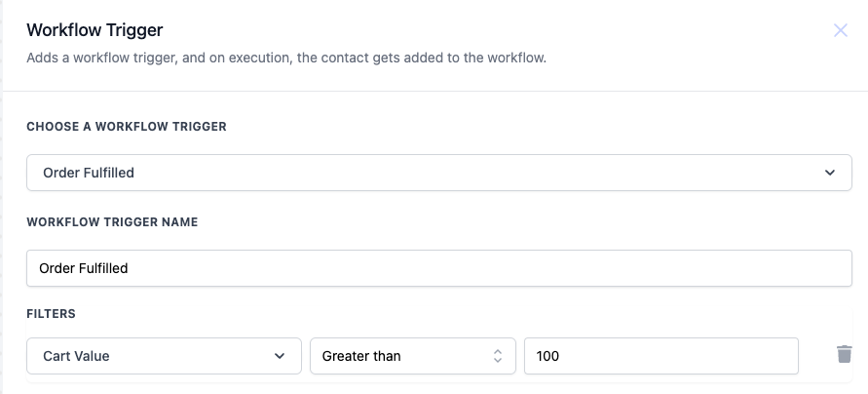868x394 pixels.
Task: Click the chevron beside Cart Value
Action: [x=280, y=356]
